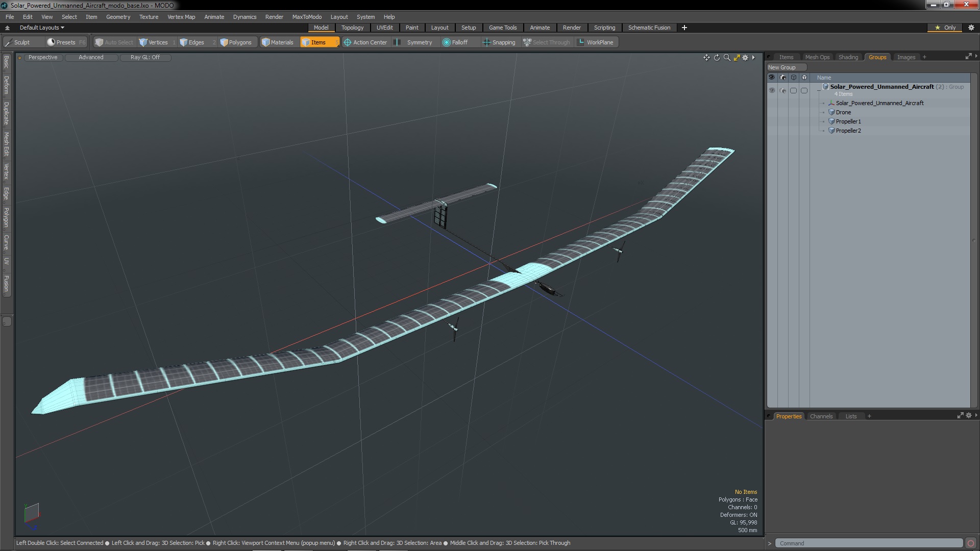
Task: Add a new tab beside Images
Action: (924, 57)
